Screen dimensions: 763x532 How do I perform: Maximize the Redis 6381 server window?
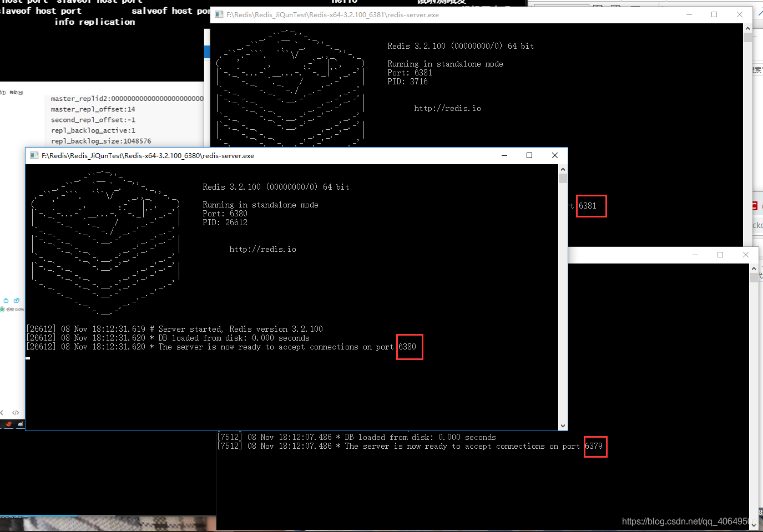[x=714, y=14]
